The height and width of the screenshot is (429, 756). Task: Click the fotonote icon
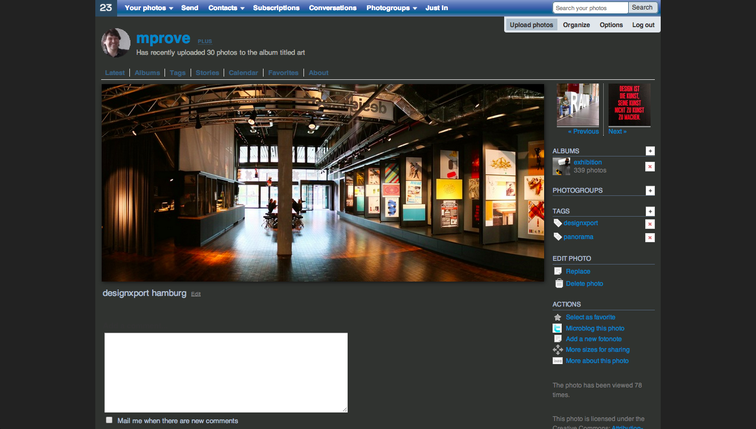coord(558,339)
